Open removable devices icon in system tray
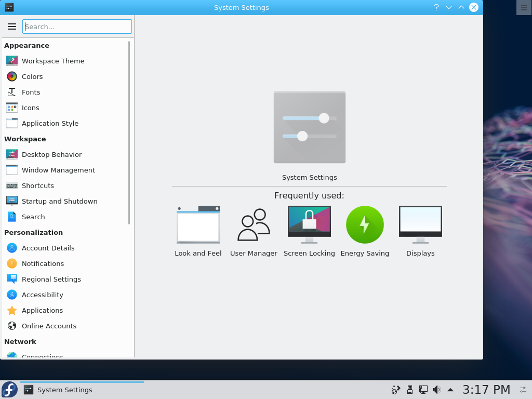 tap(410, 390)
